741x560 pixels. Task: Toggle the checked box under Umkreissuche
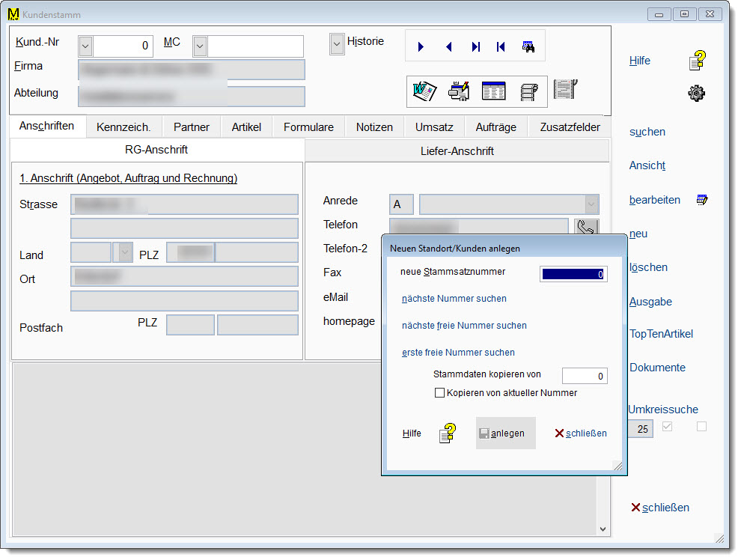click(x=668, y=427)
